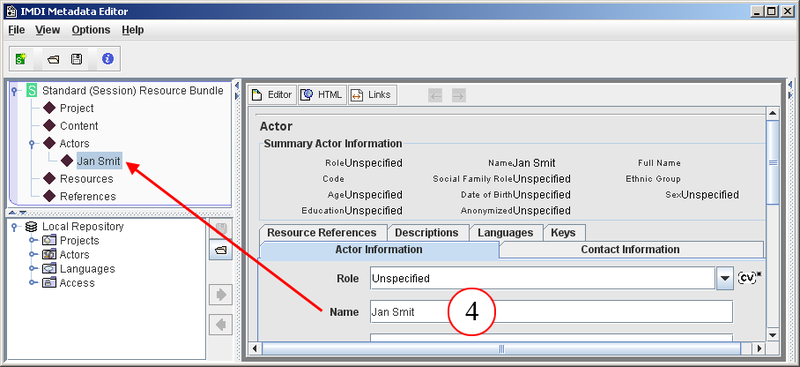Click the forward navigation arrow button
The image size is (800, 367).
click(x=459, y=95)
